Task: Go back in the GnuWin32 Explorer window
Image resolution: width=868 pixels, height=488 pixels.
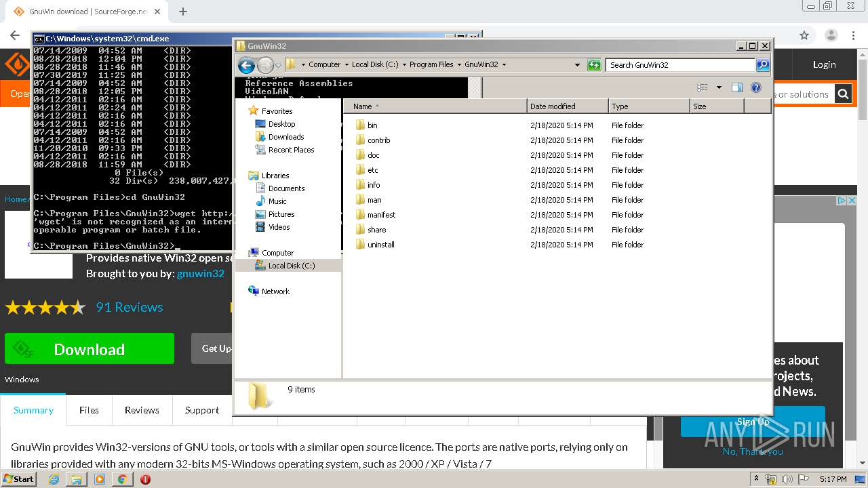Action: click(x=246, y=65)
